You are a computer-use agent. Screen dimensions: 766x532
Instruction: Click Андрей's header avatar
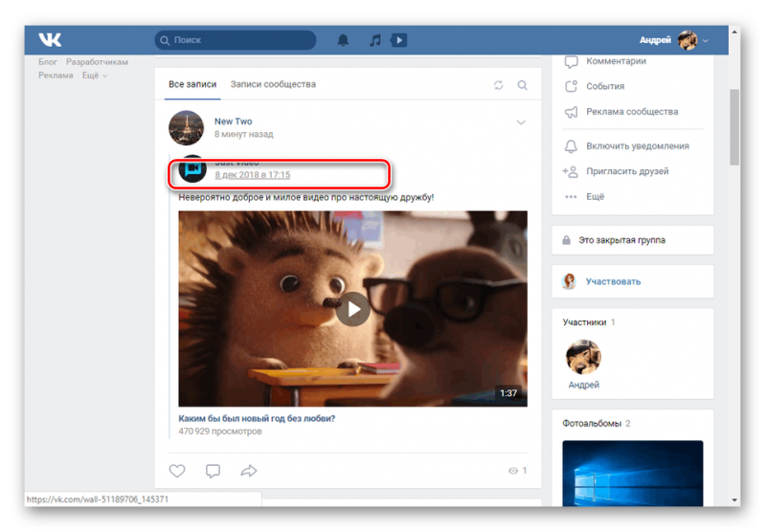[687, 40]
